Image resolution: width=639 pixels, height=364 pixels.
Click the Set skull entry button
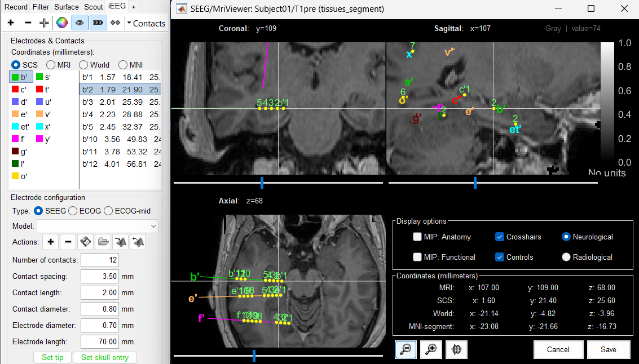point(105,357)
